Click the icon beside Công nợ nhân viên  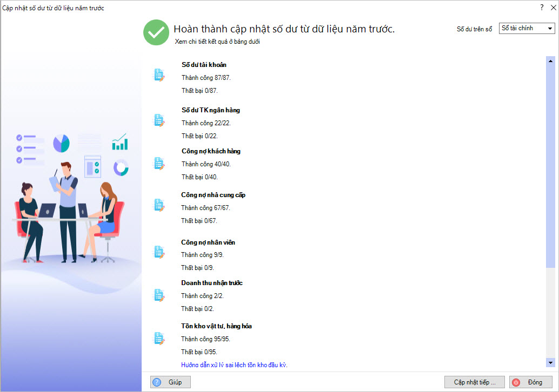pyautogui.click(x=159, y=252)
